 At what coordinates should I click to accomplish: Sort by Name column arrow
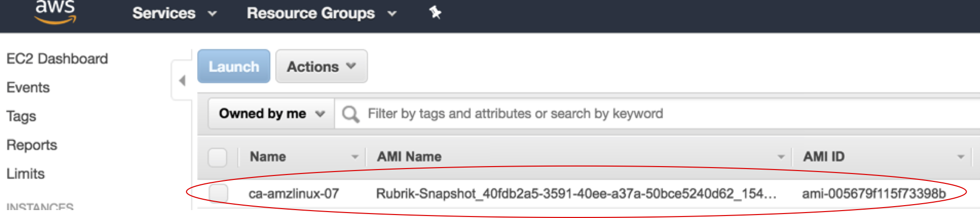[355, 157]
